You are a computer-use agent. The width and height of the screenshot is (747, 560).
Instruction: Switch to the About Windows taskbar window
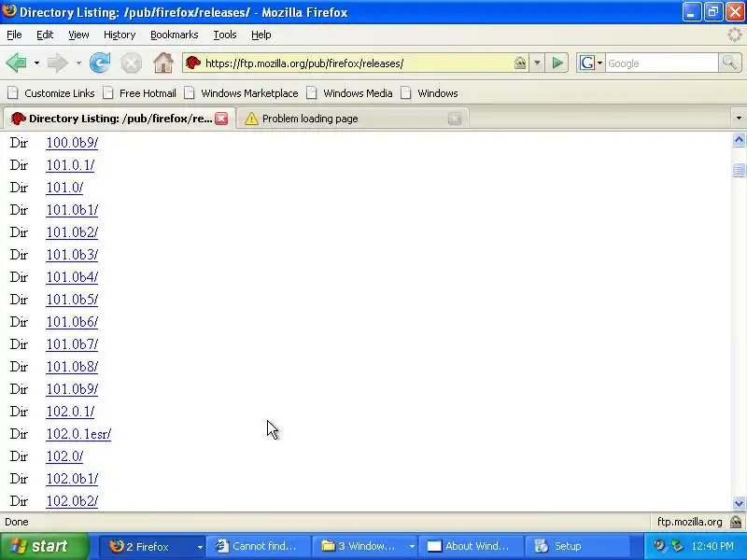471,546
